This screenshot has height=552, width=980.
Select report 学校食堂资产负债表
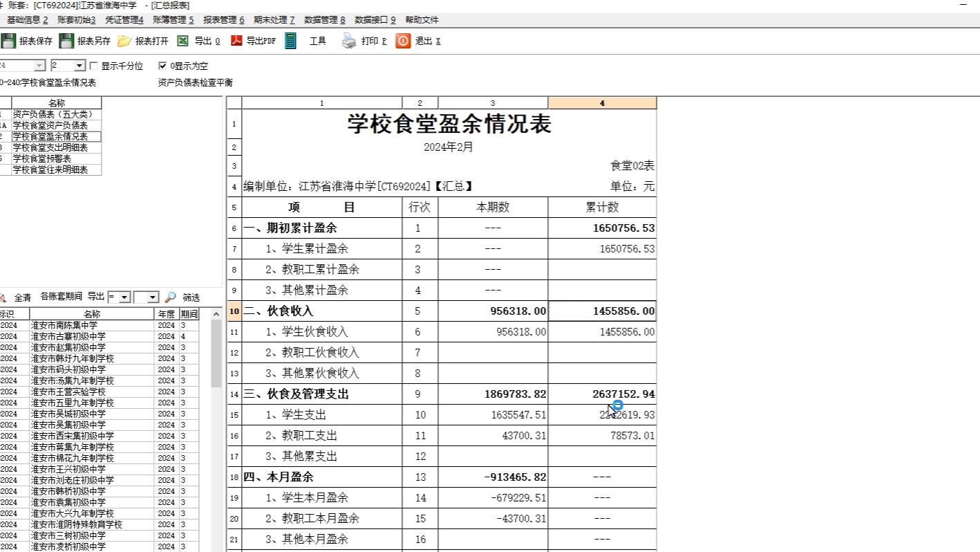[x=57, y=125]
